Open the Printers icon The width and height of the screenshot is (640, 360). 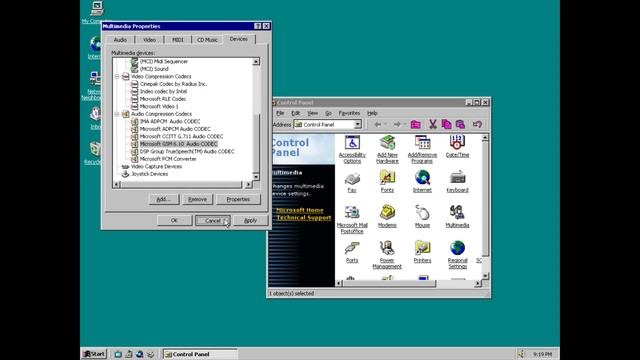[422, 252]
